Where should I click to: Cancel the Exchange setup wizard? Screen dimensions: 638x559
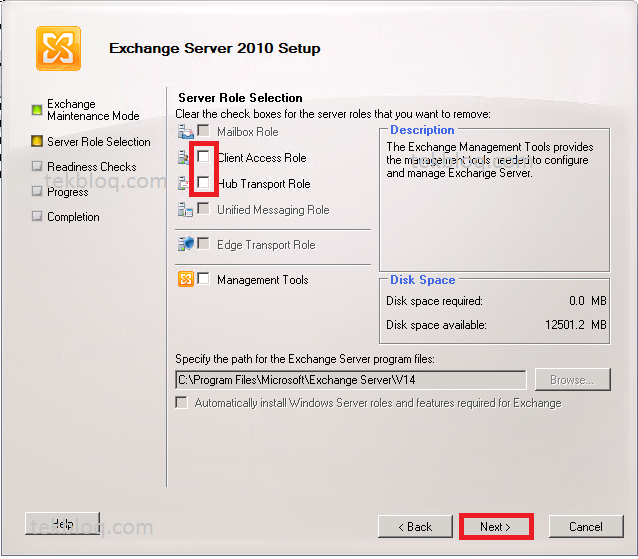point(586,526)
